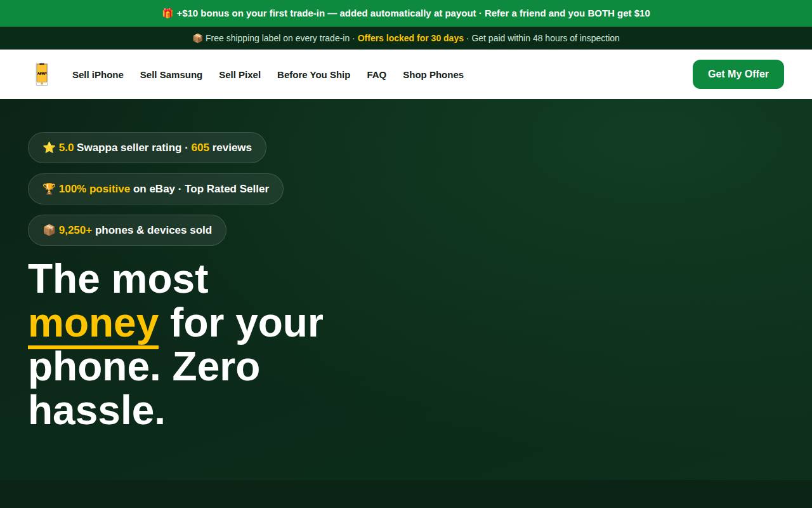
Task: Click 'Refer a friend and you BOTH get $10' text
Action: (x=567, y=13)
